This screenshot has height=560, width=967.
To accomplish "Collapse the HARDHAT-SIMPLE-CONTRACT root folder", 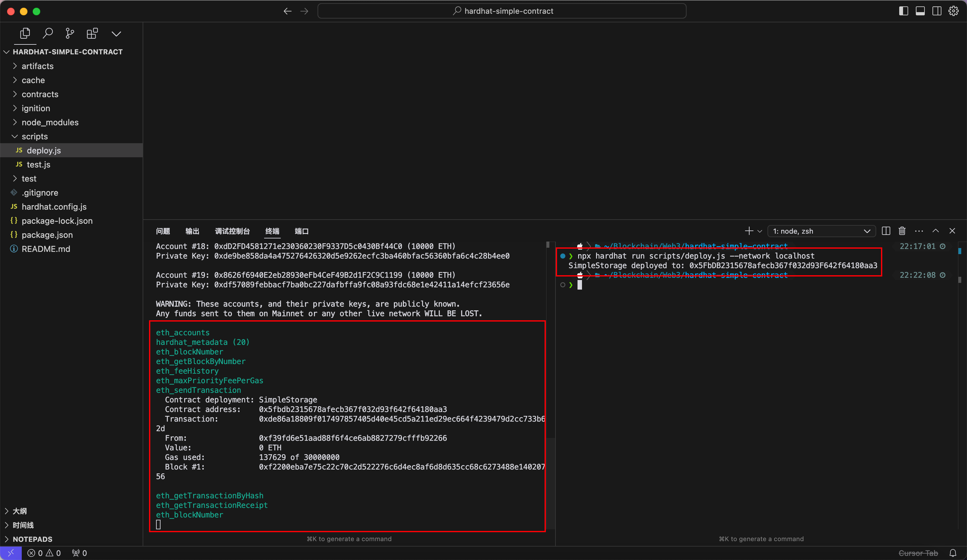I will (x=71, y=52).
